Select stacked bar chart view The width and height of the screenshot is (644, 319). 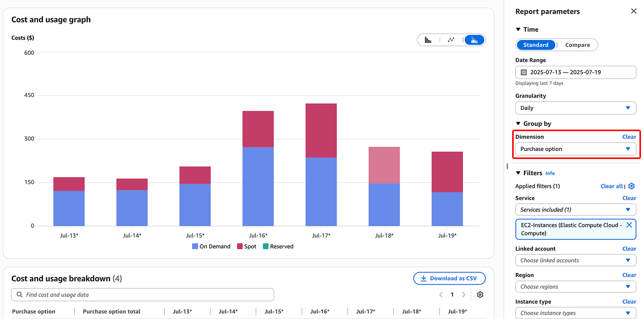click(474, 40)
